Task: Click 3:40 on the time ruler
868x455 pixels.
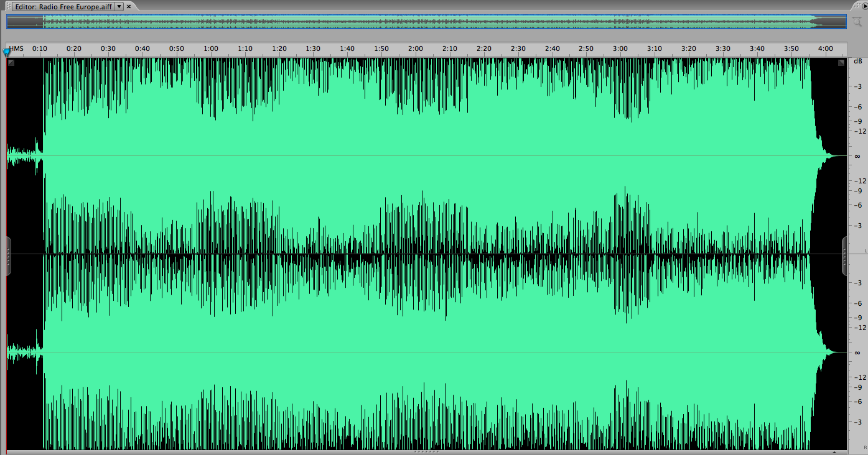Action: [x=757, y=48]
